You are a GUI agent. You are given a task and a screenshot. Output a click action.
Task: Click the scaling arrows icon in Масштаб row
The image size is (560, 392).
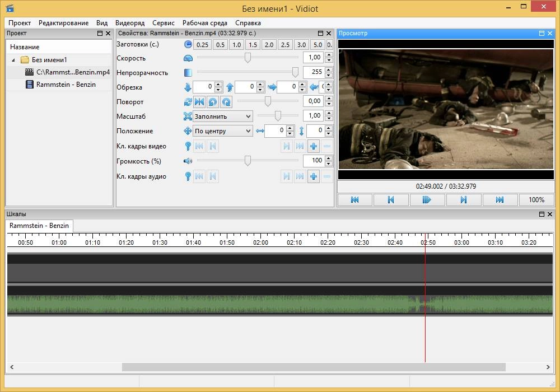tap(188, 116)
